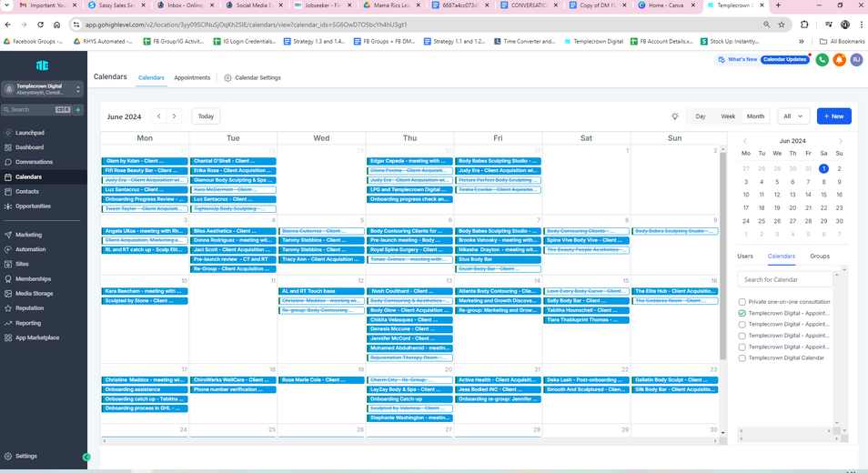Tick Private one-on-one consultation checkbox
The image size is (868, 473).
click(742, 302)
